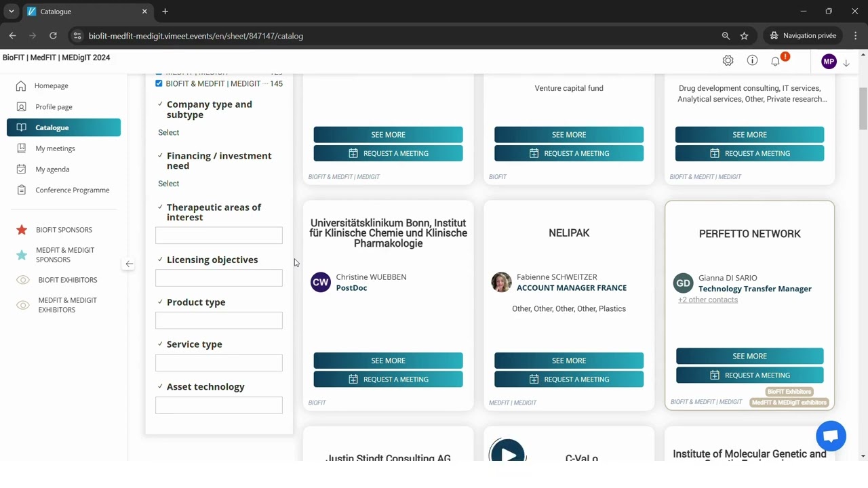Image resolution: width=868 pixels, height=488 pixels.
Task: Collapse Company type and subtype filter
Action: [x=160, y=104]
